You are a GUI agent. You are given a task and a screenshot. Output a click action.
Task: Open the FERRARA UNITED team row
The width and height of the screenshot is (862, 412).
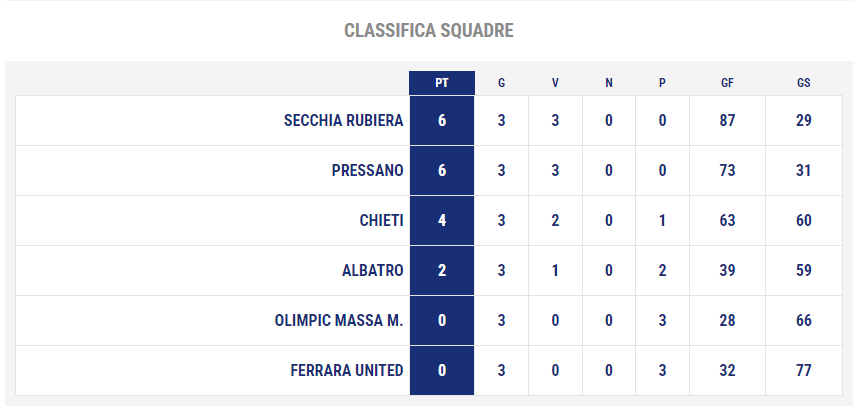pyautogui.click(x=429, y=371)
